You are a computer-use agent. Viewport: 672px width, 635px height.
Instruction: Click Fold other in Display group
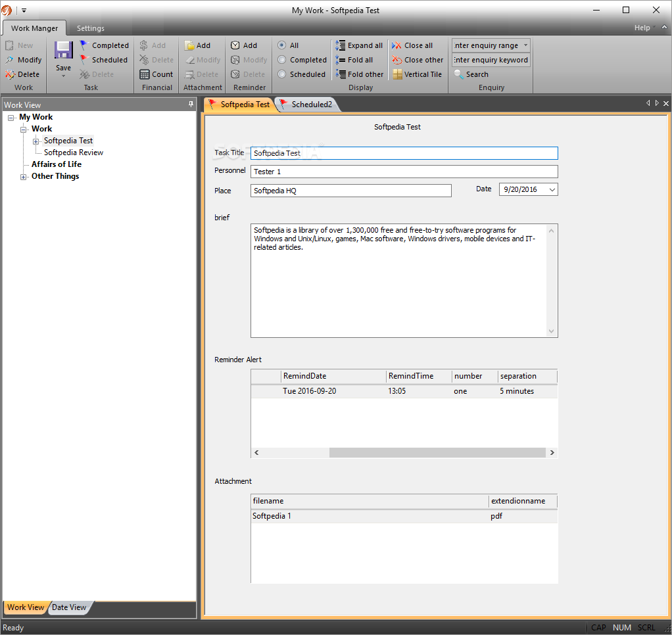pos(360,74)
